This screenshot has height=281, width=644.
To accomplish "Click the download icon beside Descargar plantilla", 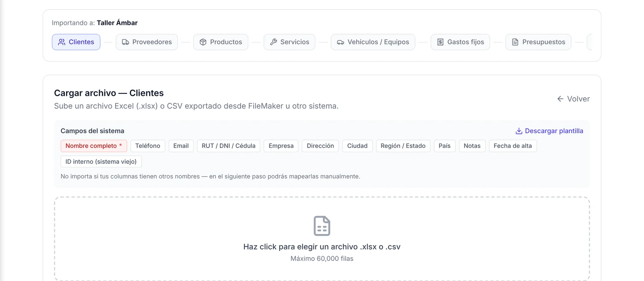I will (x=519, y=131).
